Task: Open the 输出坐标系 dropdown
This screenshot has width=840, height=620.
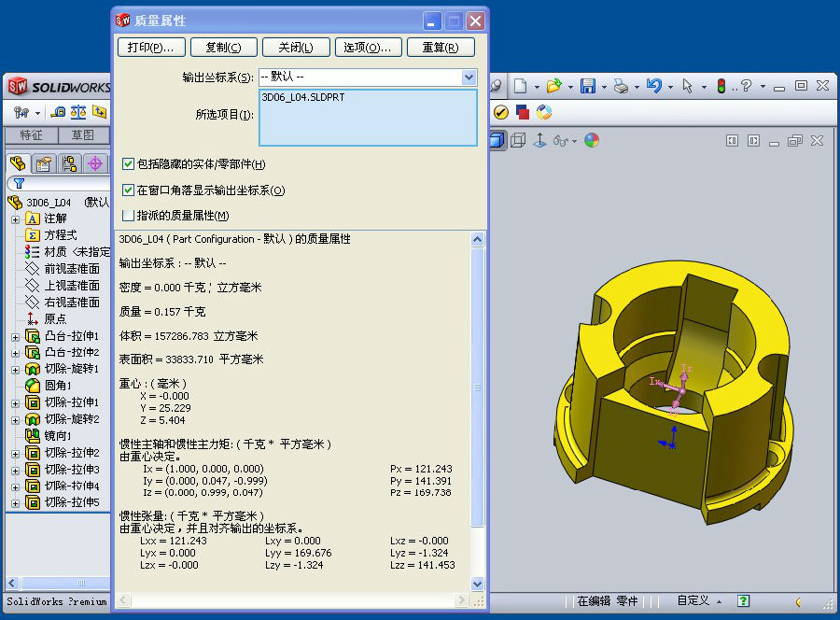Action: 469,77
